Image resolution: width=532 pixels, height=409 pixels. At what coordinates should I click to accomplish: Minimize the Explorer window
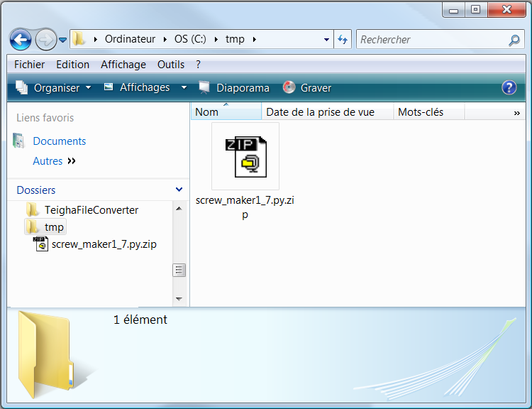point(454,10)
